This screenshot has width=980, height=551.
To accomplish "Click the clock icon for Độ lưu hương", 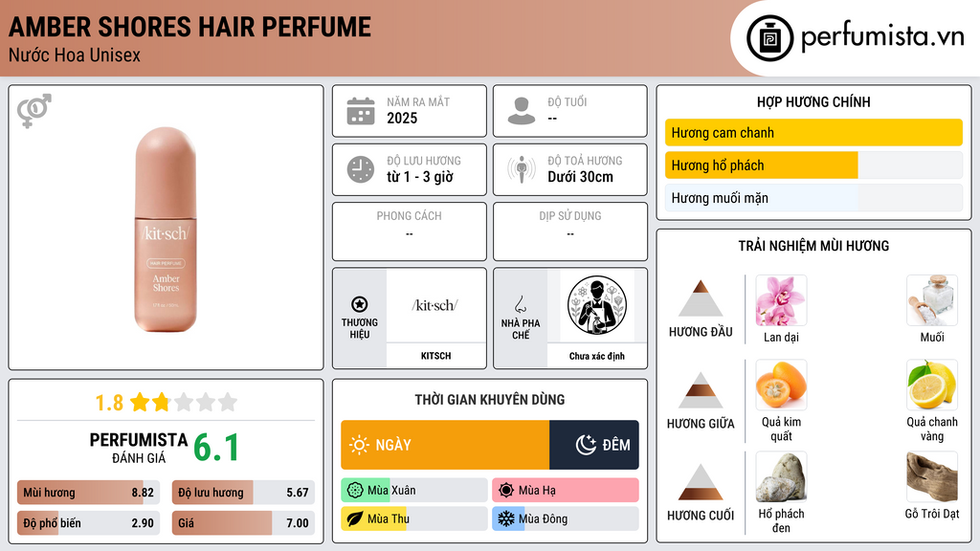I will (x=361, y=169).
